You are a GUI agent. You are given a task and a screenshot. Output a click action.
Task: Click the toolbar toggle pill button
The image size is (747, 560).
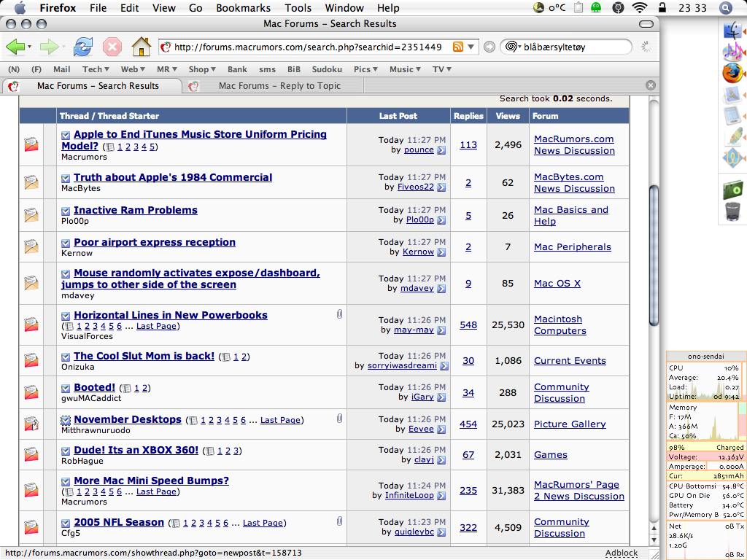point(646,24)
